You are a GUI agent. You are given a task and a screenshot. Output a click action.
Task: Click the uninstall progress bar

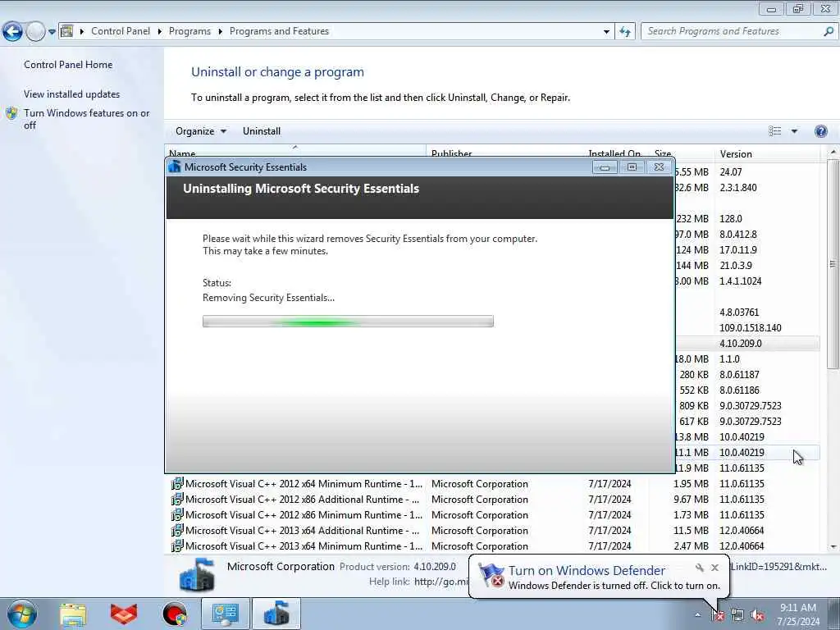348,322
